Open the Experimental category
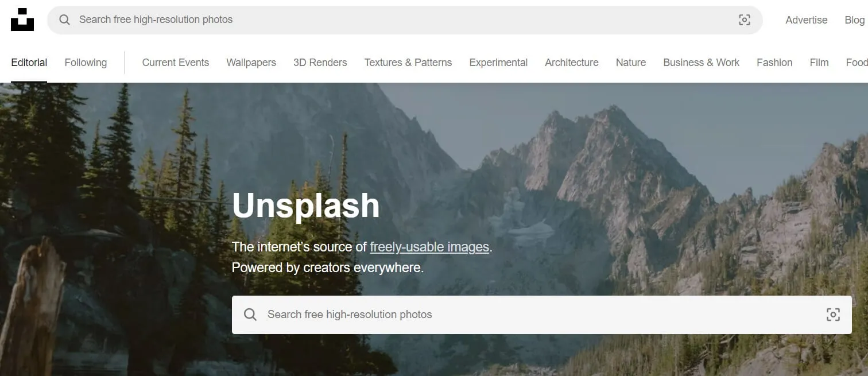Viewport: 868px width, 376px height. point(498,63)
